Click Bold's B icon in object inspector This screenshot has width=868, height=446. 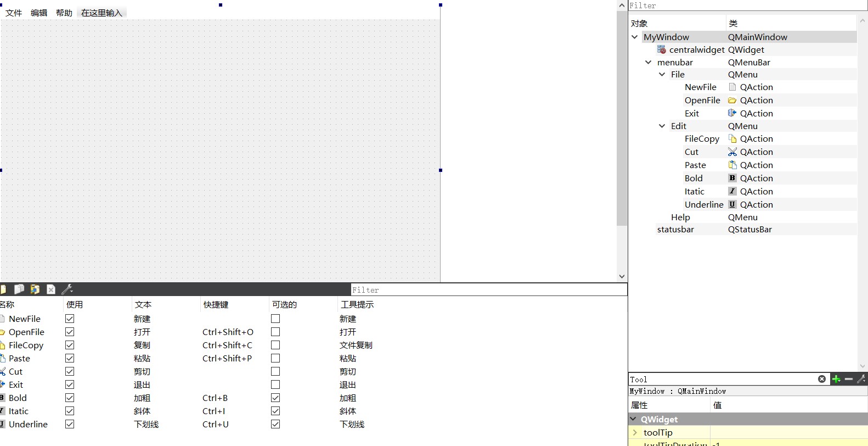(732, 178)
